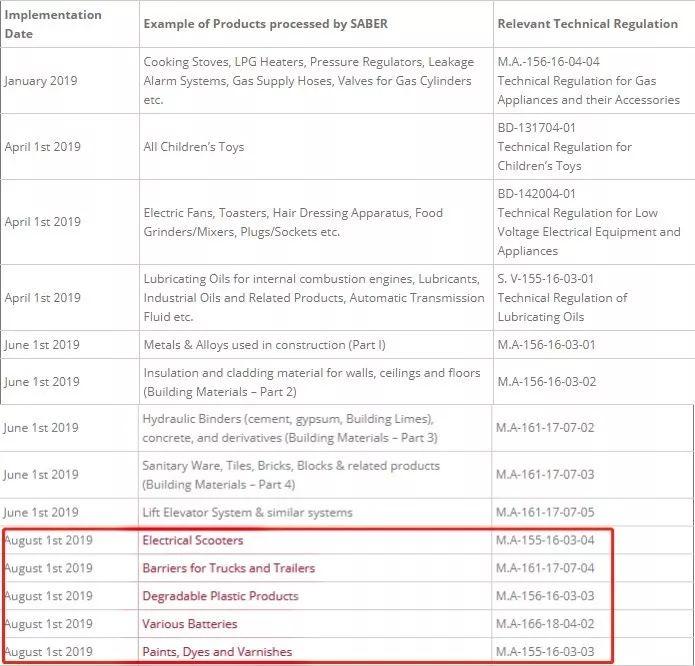The width and height of the screenshot is (695, 666).
Task: Click regulation code 'M.A-156-16-03-03'
Action: [545, 596]
